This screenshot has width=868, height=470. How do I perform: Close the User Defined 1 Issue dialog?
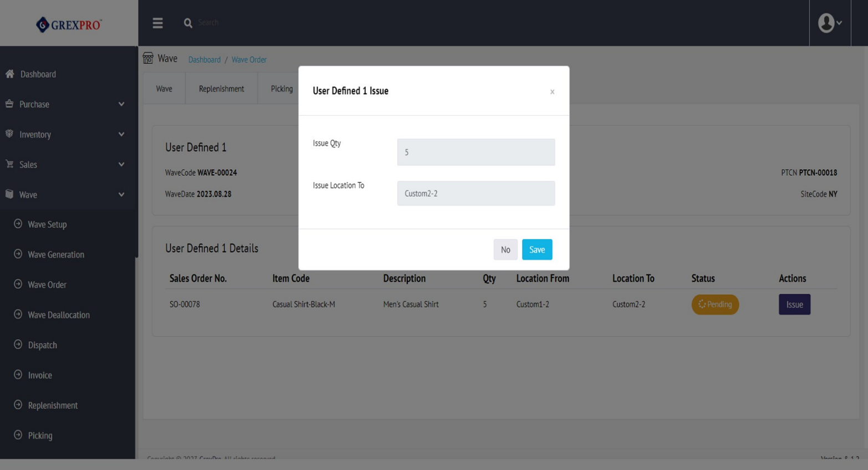point(552,92)
